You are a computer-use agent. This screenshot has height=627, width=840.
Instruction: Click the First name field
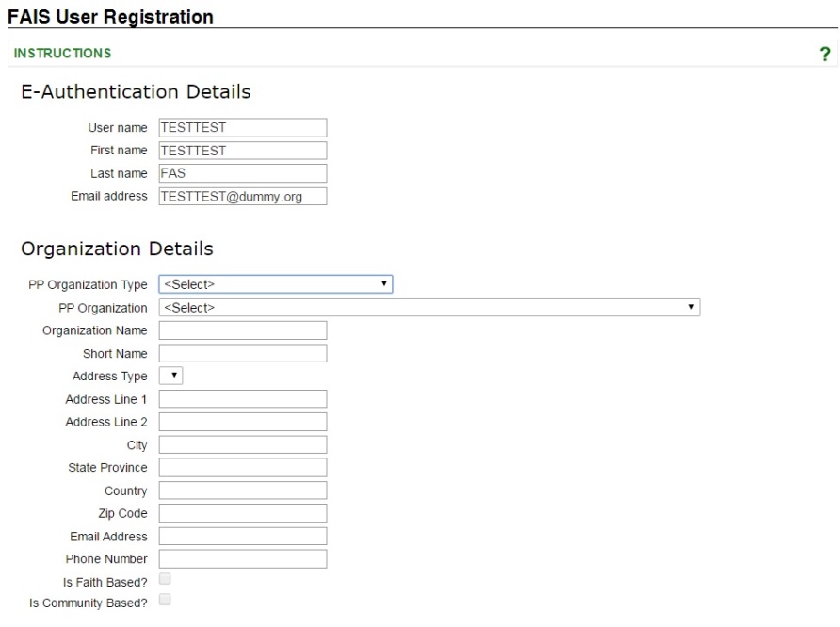(242, 151)
